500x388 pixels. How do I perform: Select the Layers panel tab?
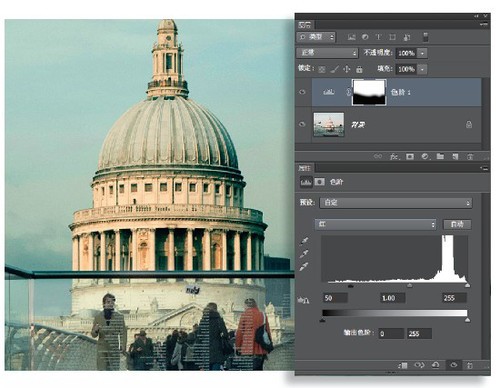click(305, 25)
